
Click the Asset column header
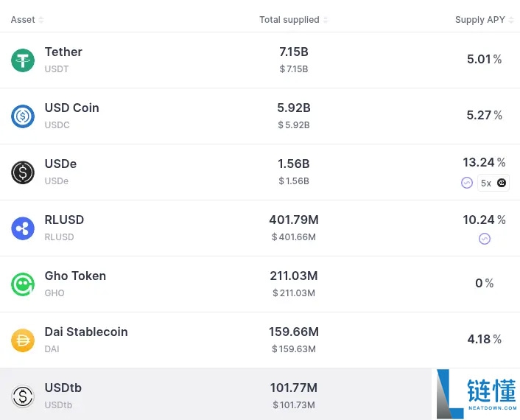[x=23, y=20]
